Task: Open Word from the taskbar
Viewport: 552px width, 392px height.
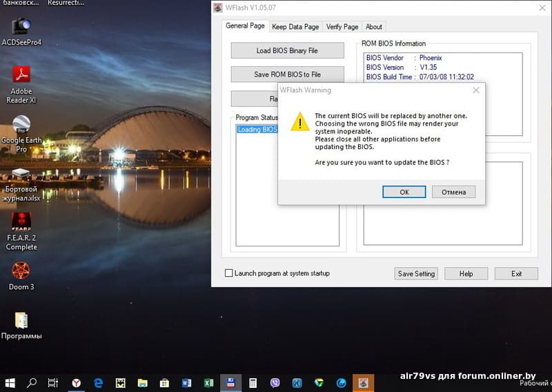Action: click(x=186, y=382)
